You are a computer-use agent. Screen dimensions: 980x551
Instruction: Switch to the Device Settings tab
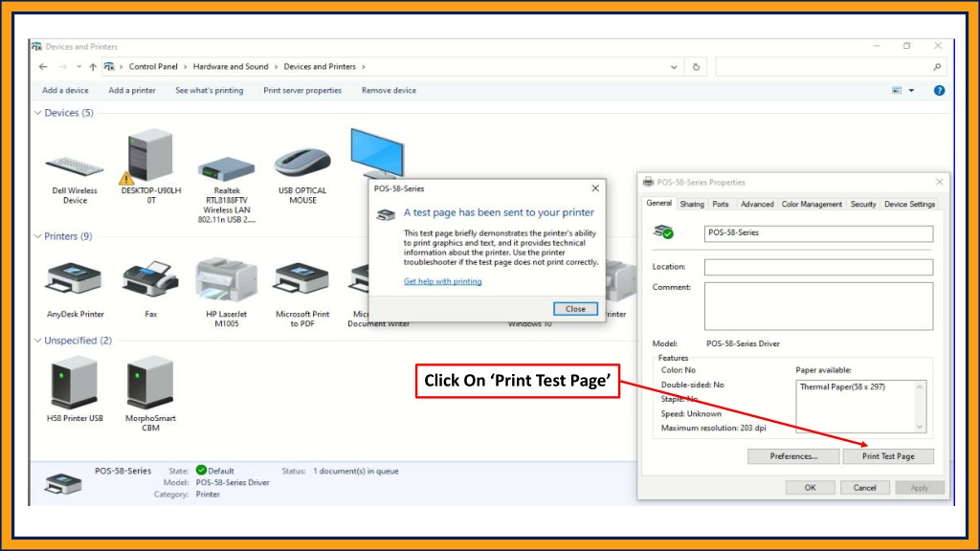pyautogui.click(x=909, y=205)
